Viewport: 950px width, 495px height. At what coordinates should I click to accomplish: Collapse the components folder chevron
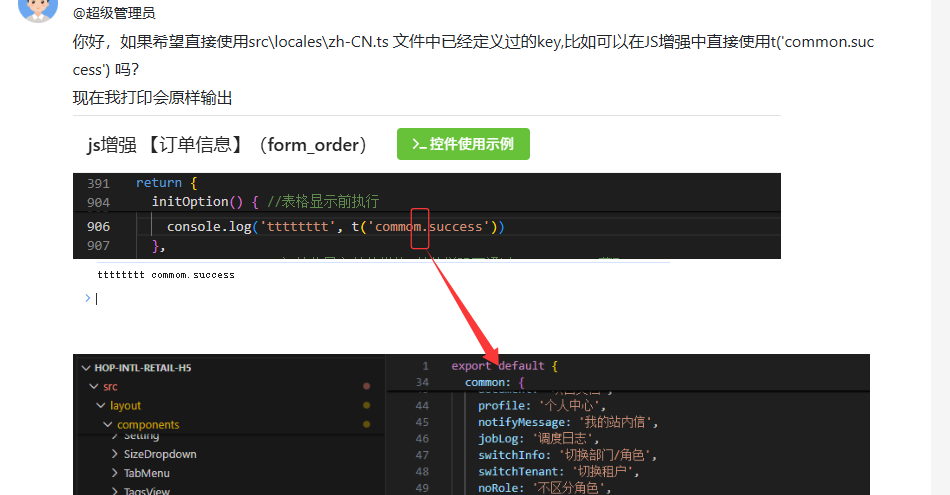[108, 425]
